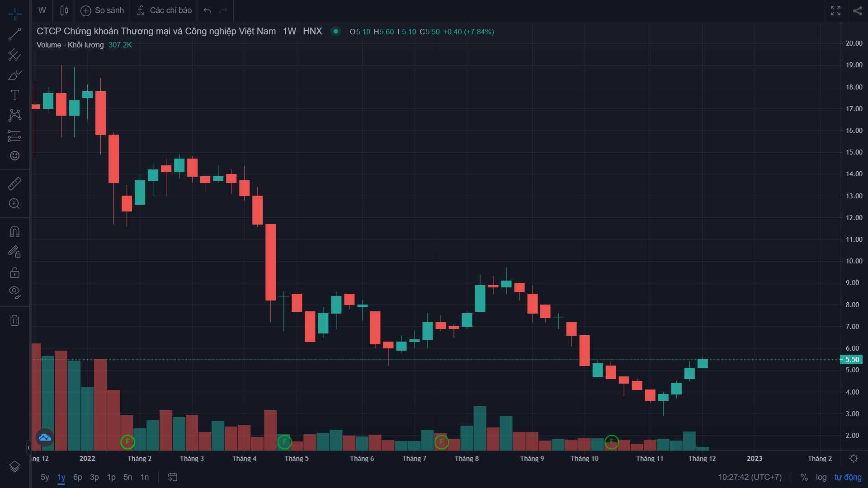This screenshot has height=488, width=868.
Task: Click the F marker between Tháng 7 and 8
Action: 442,441
